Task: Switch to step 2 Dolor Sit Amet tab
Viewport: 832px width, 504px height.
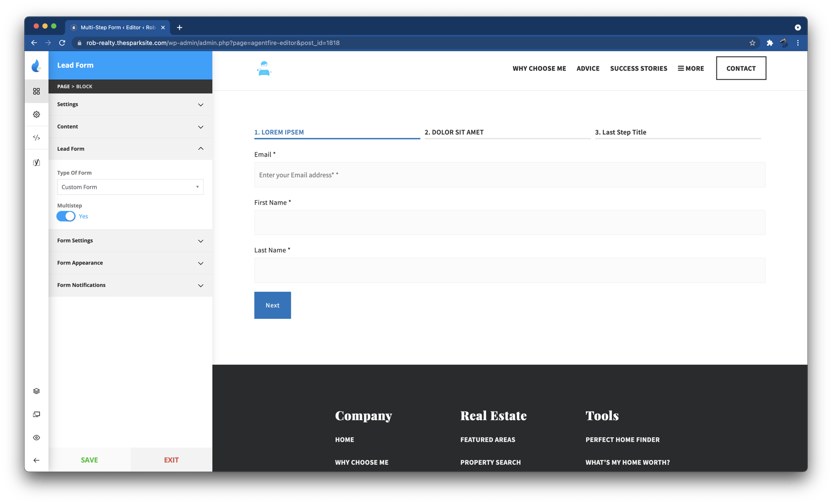Action: tap(455, 132)
